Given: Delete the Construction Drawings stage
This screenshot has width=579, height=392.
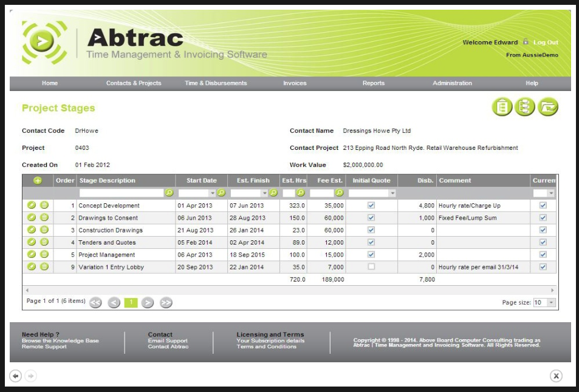Looking at the screenshot, I should coord(44,230).
